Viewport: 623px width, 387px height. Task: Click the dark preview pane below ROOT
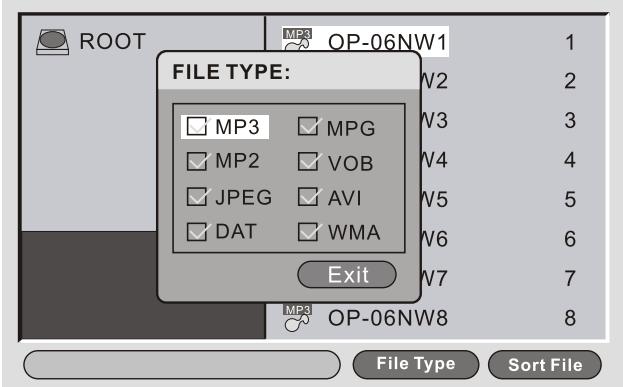[89, 285]
